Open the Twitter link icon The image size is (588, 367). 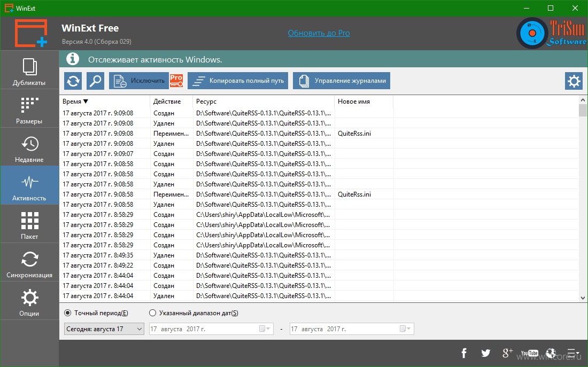[x=485, y=353]
